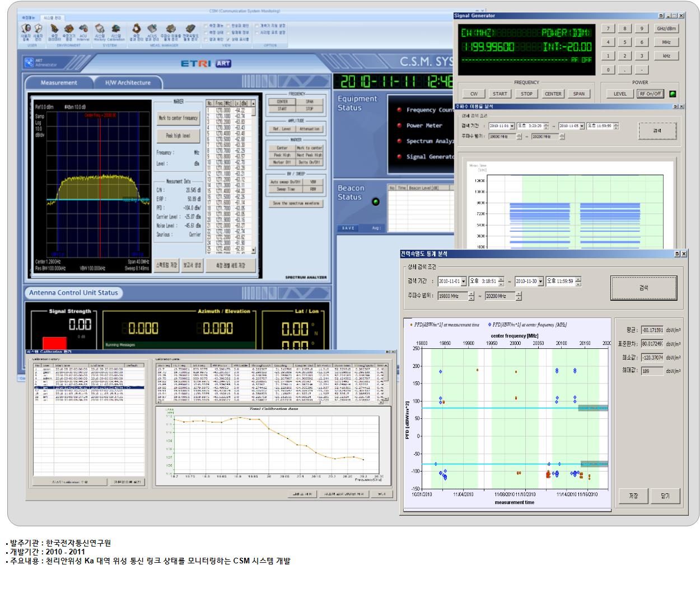Toggle the second OPTION group checkbox
The width and height of the screenshot is (700, 602).
click(257, 32)
